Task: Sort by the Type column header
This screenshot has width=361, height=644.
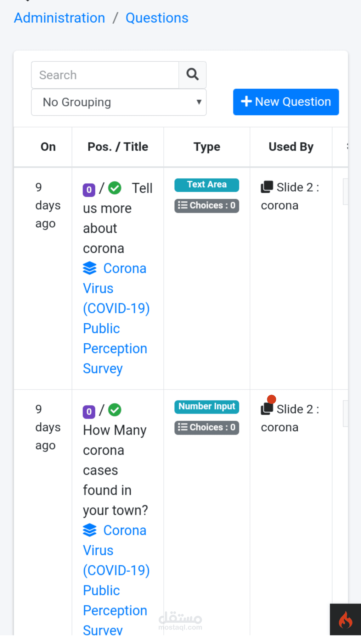Action: pos(207,147)
